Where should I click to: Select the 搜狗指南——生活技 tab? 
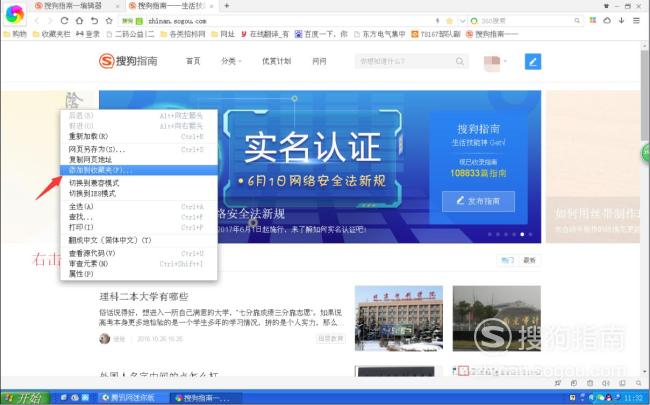171,6
